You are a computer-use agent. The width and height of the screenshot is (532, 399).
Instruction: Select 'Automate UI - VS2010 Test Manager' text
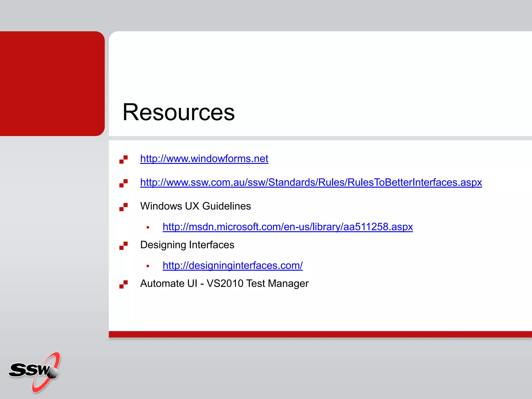click(224, 283)
